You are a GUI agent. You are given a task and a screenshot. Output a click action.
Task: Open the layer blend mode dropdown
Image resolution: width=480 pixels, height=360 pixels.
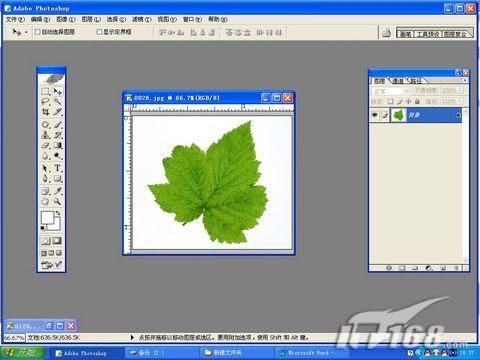(x=390, y=91)
